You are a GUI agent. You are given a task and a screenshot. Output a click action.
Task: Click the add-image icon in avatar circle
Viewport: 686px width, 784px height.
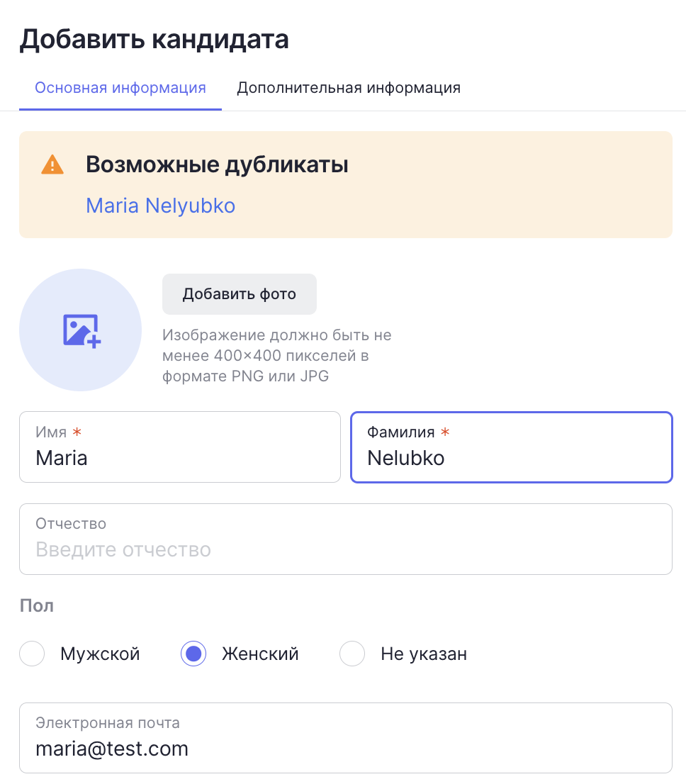[81, 330]
